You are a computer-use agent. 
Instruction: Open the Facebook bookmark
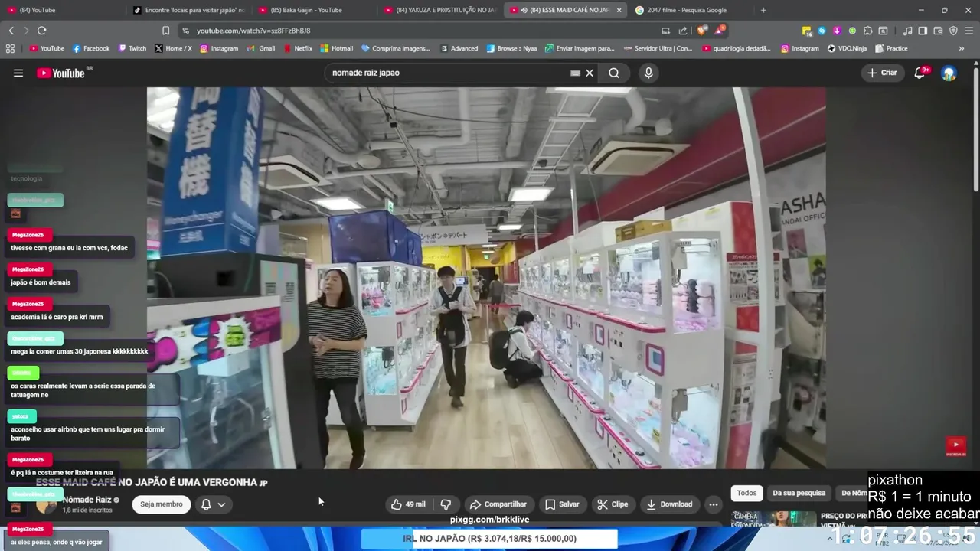point(91,48)
